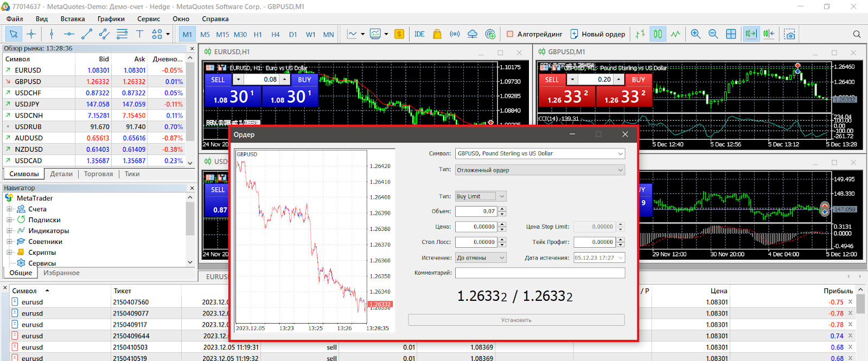
Task: Select the trendline drawing tool
Action: pos(86,34)
